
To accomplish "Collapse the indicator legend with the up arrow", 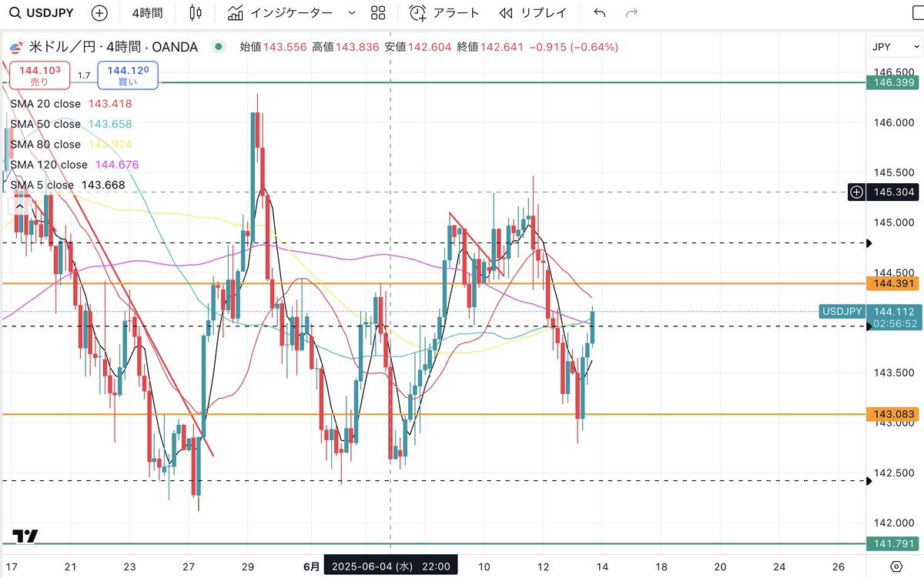I will tap(19, 205).
